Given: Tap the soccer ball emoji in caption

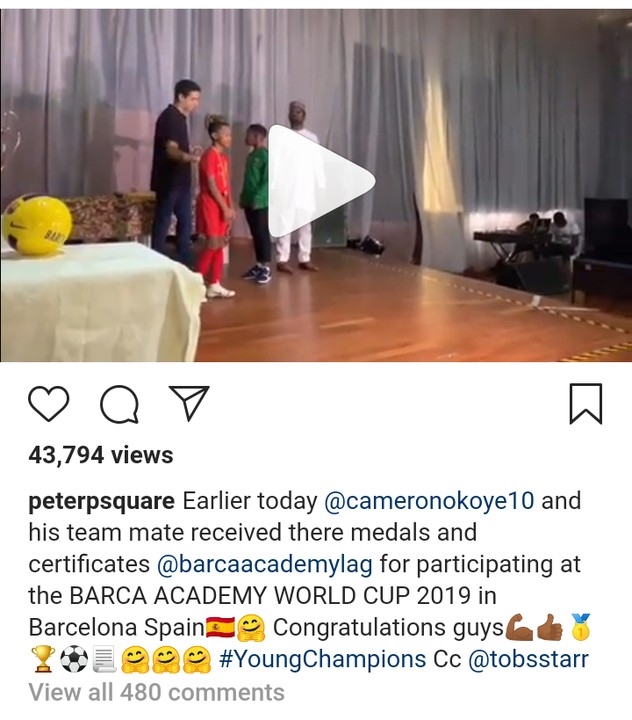Looking at the screenshot, I should pyautogui.click(x=74, y=659).
